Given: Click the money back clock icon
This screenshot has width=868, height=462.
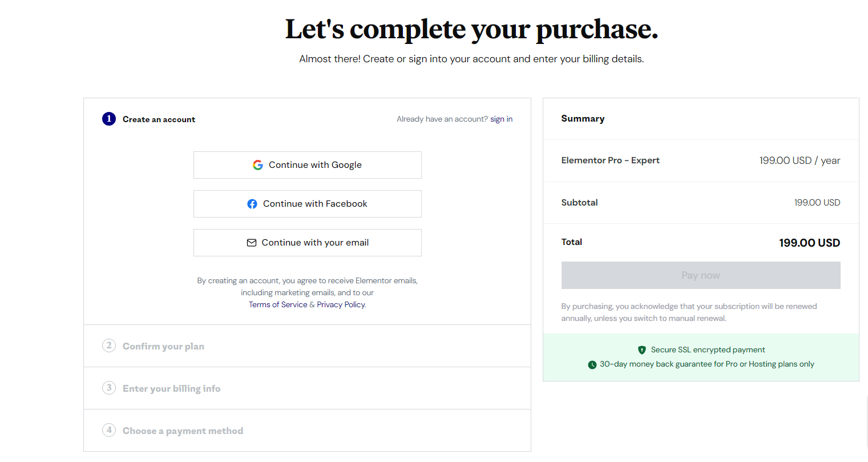Looking at the screenshot, I should [592, 364].
